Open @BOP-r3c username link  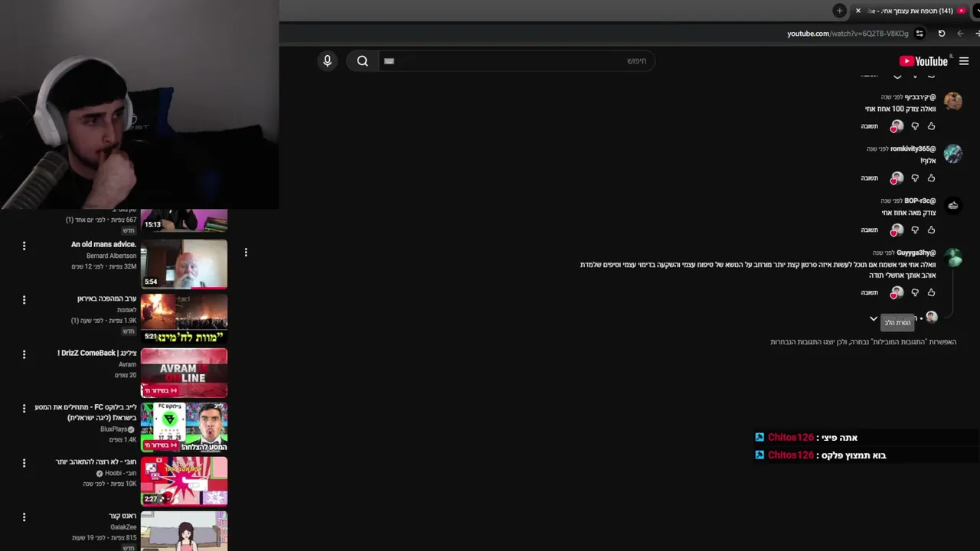click(x=920, y=201)
